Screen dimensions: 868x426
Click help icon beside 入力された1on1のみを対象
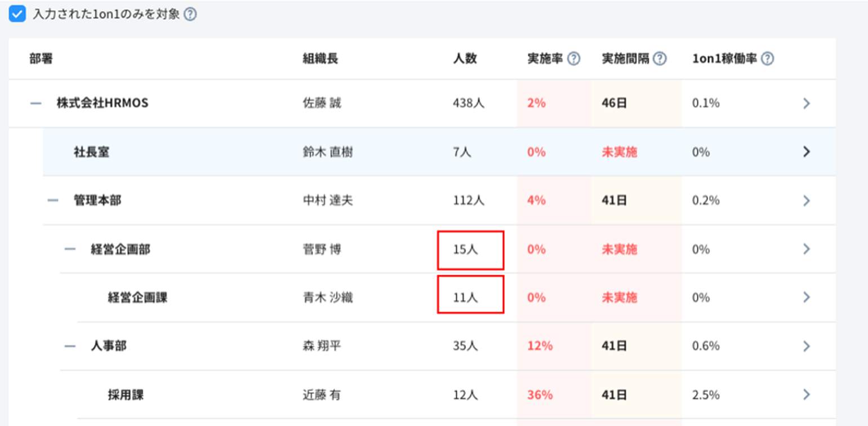tap(190, 15)
